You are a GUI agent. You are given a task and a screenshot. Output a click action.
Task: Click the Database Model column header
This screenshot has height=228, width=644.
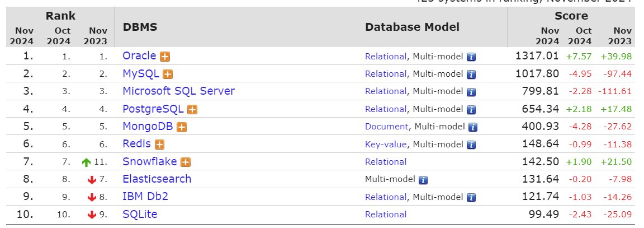pos(412,27)
